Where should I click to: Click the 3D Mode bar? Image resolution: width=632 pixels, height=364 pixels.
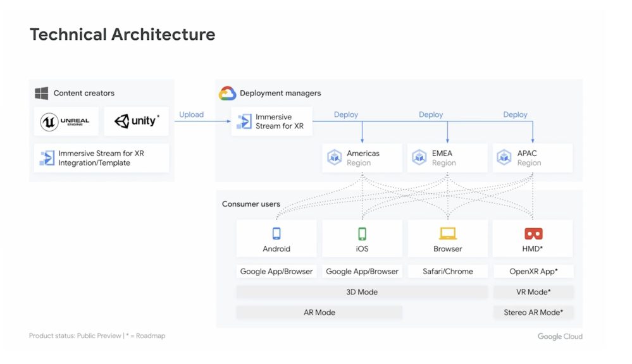(x=362, y=292)
